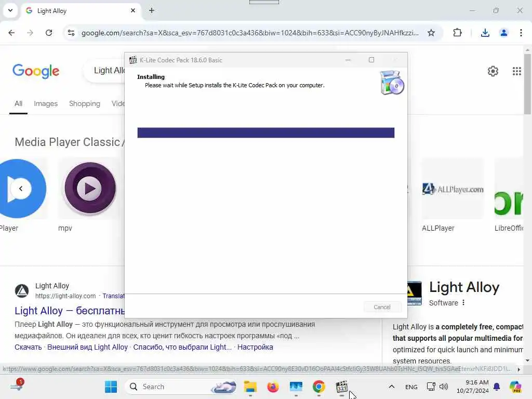The image size is (532, 399).
Task: Click Light Alloy knowledge panel title
Action: (464, 287)
